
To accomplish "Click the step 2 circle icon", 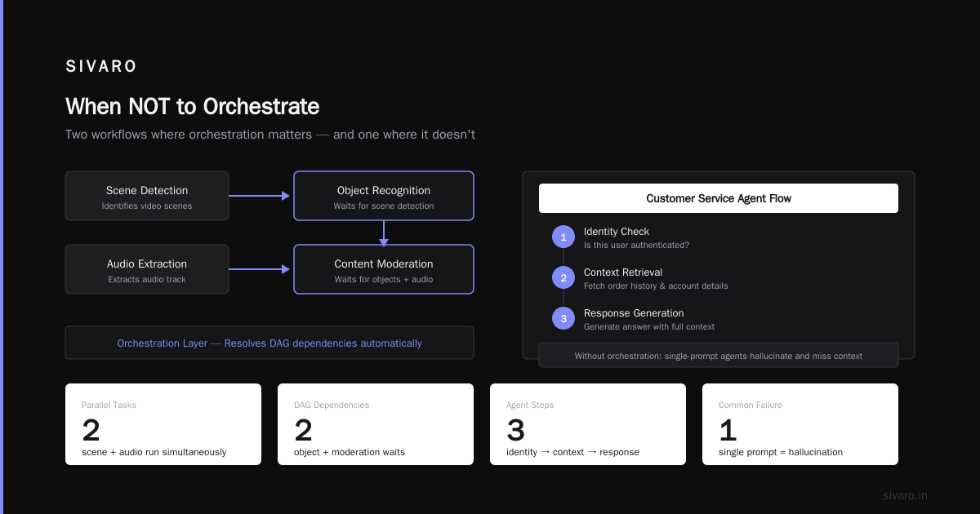I will click(x=563, y=277).
